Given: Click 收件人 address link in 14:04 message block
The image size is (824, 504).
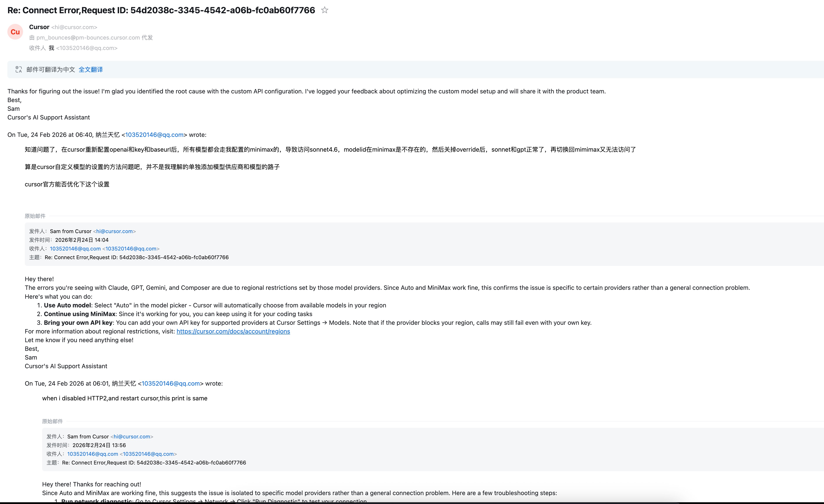Looking at the screenshot, I should pyautogui.click(x=75, y=249).
